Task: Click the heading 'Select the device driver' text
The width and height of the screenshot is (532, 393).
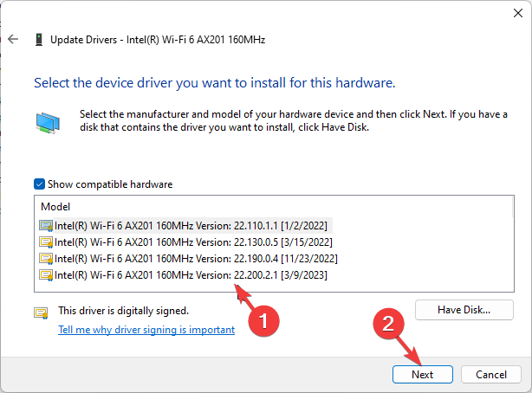Action: (214, 83)
